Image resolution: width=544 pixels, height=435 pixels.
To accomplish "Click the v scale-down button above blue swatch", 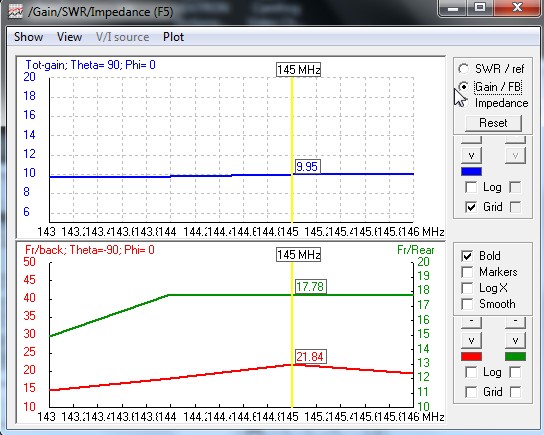I will click(471, 155).
